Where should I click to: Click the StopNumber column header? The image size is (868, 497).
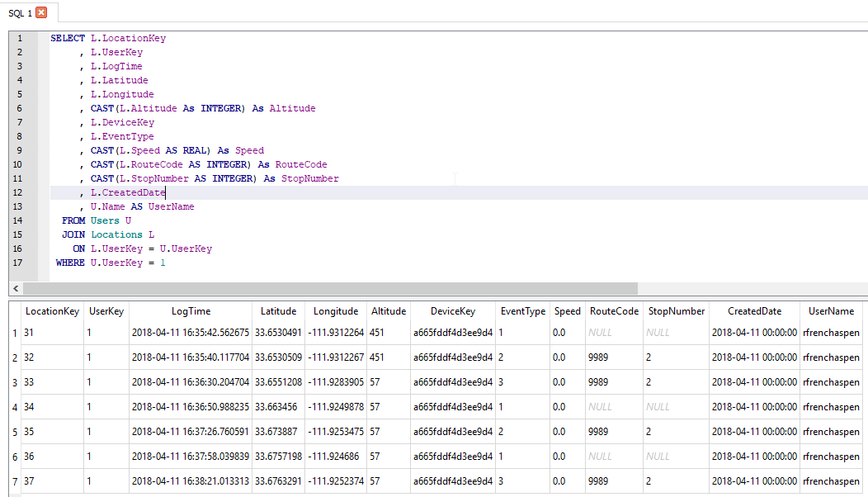coord(677,311)
